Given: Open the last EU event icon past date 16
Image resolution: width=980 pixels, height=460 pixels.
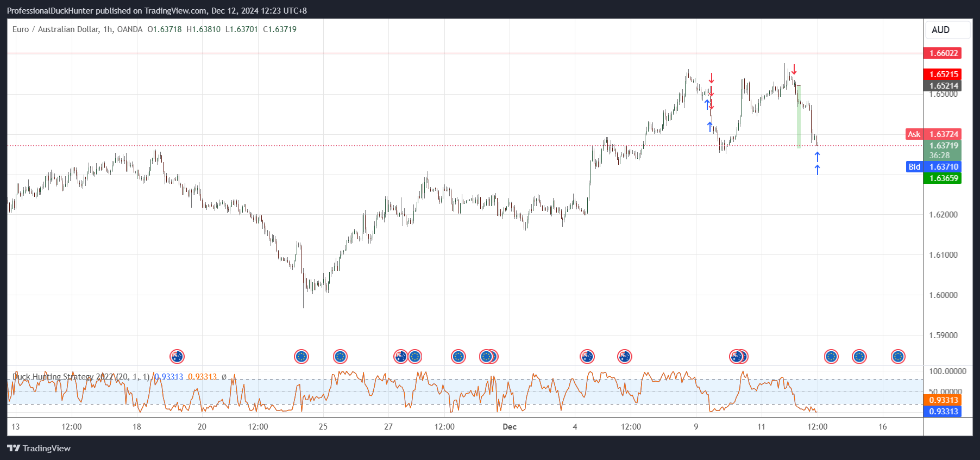Looking at the screenshot, I should [x=898, y=357].
